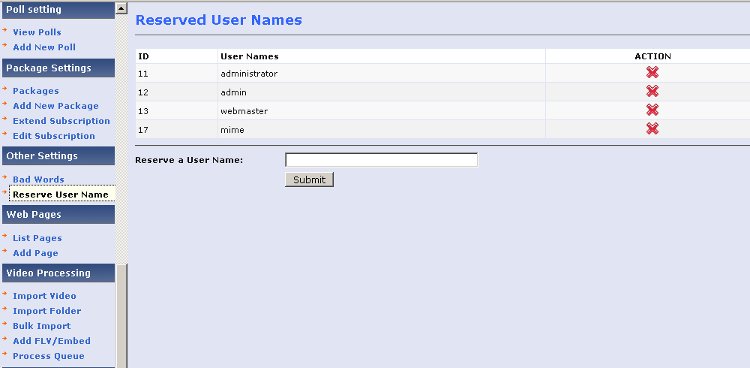Viewport: 750px width, 368px height.
Task: Open the Extend Subscription link
Action: coord(61,121)
